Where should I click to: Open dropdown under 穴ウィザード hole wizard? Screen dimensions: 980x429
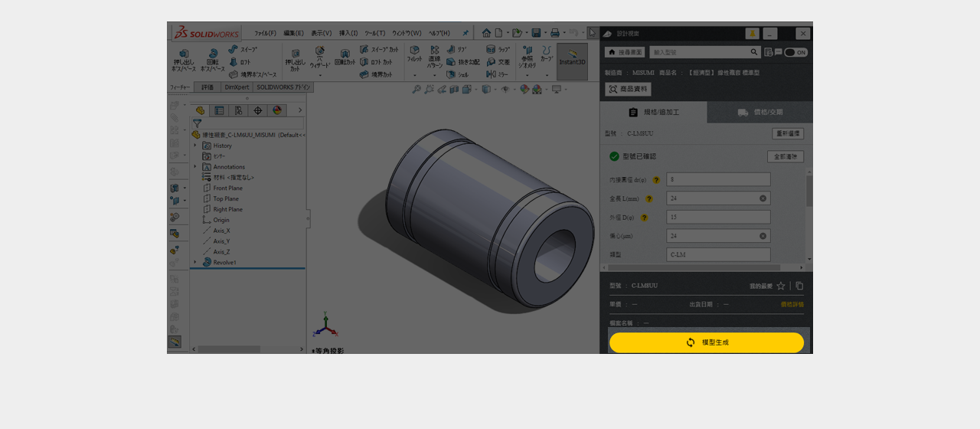pos(320,76)
